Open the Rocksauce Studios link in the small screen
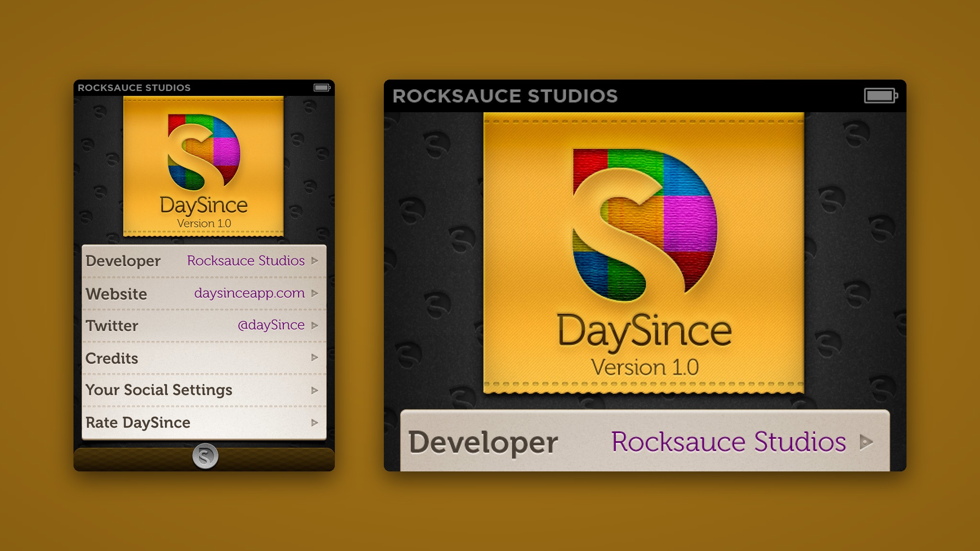 coord(246,260)
